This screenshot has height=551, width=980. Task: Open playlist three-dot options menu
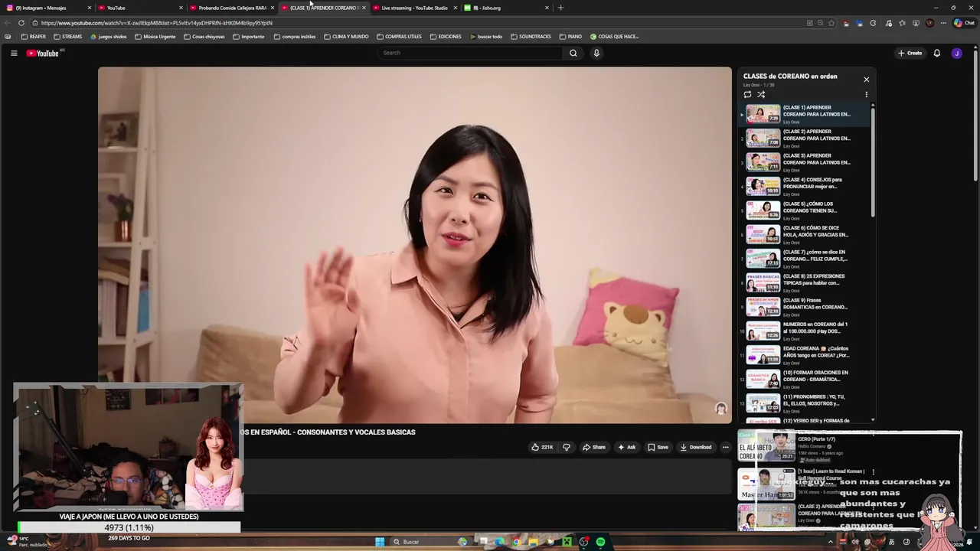pos(867,95)
